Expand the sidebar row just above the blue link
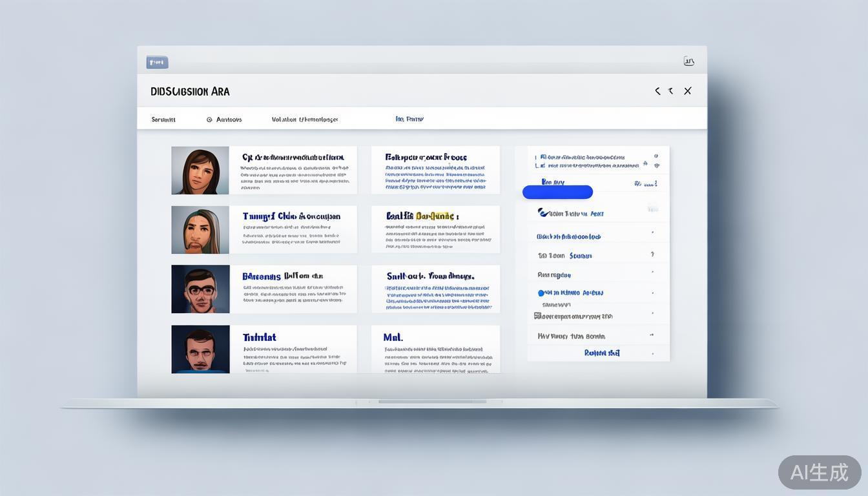The image size is (868, 496). click(x=652, y=335)
